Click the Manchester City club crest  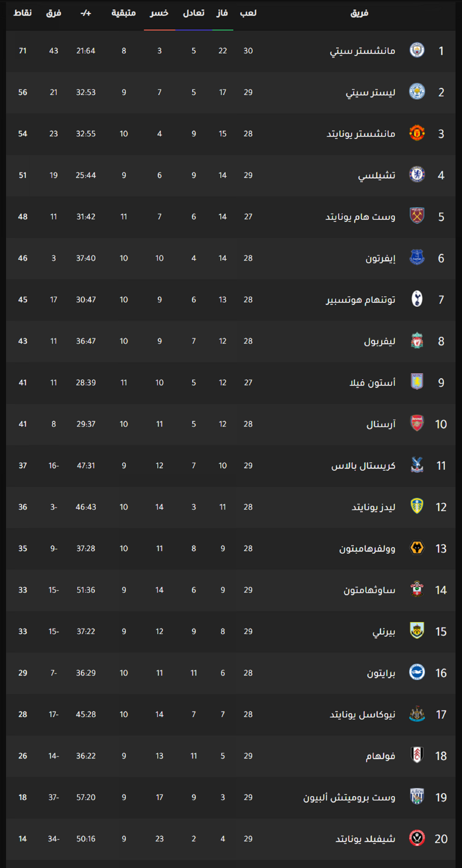click(417, 50)
